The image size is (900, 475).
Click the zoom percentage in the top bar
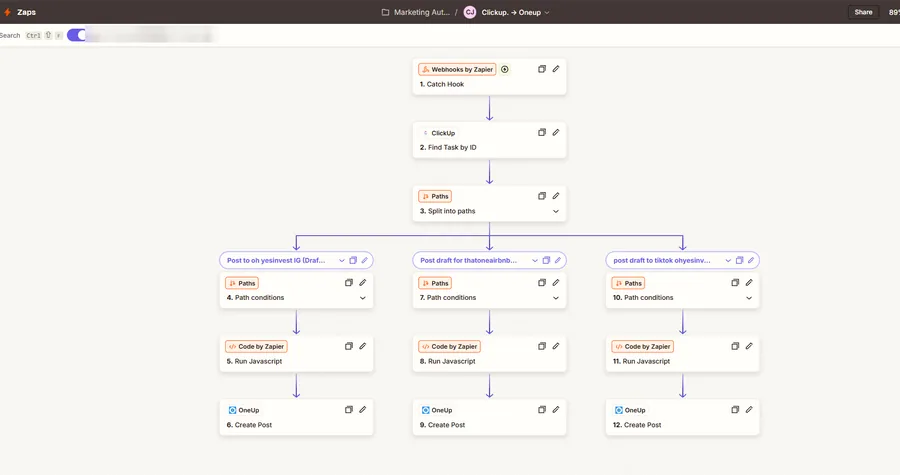[x=894, y=12]
